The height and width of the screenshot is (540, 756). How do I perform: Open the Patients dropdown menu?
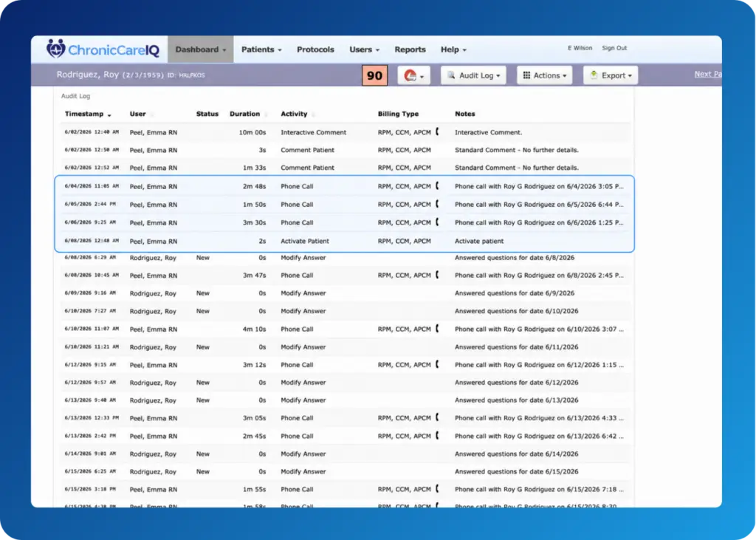tap(261, 49)
